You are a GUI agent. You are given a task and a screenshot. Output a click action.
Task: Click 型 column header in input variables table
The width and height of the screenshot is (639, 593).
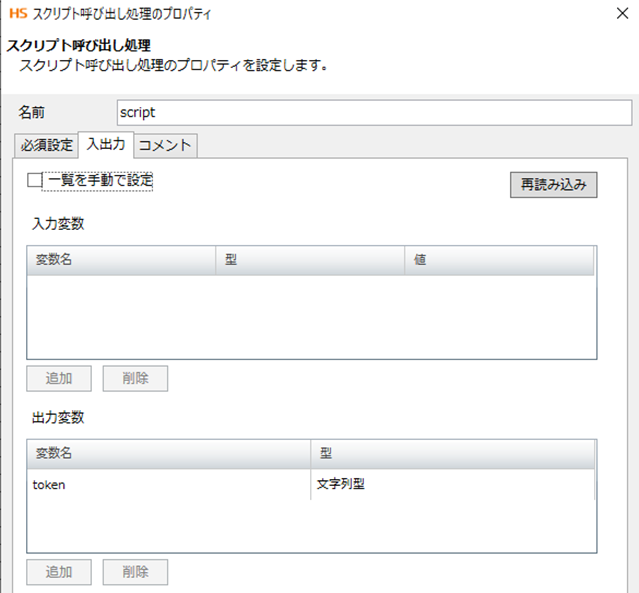(310, 260)
